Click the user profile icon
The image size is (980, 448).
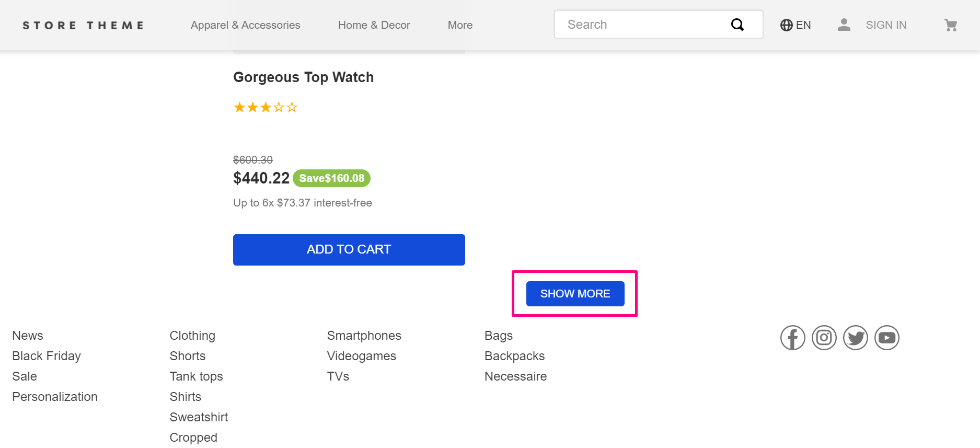[x=844, y=25]
